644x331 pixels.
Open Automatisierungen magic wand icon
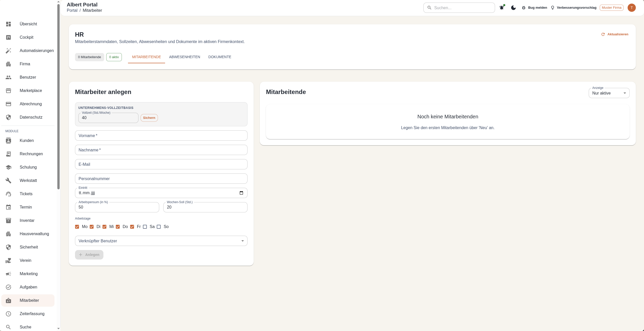[x=8, y=51]
